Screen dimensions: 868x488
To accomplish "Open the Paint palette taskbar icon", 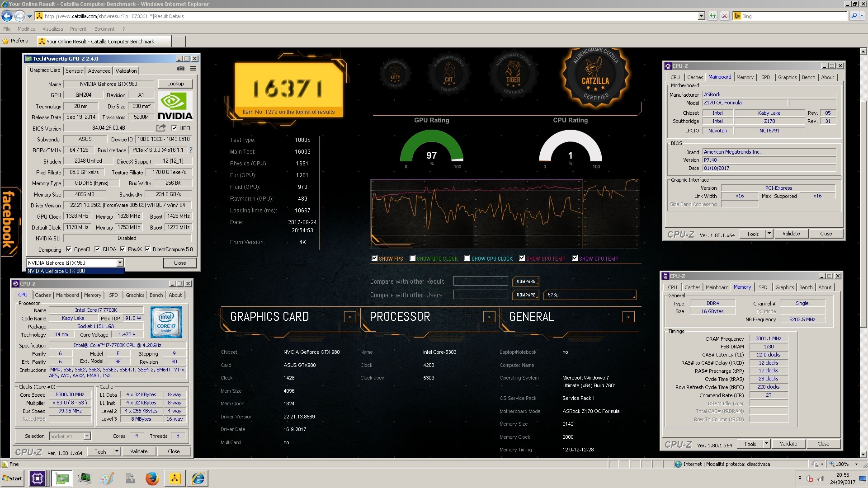I will [x=107, y=478].
